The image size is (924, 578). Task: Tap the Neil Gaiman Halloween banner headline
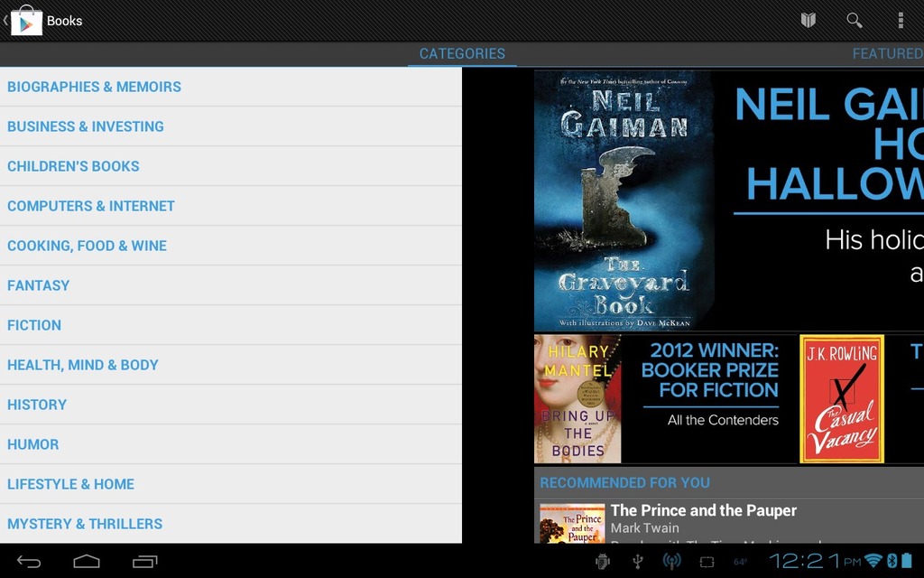click(829, 144)
